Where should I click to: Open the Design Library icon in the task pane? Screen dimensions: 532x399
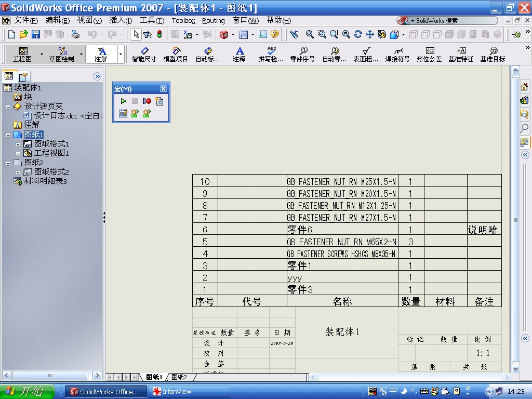[x=524, y=100]
